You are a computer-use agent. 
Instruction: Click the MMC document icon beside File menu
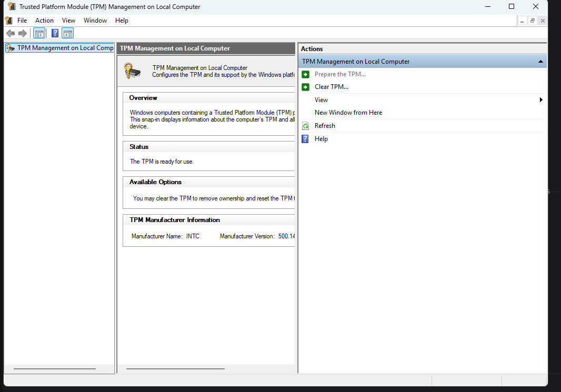point(9,21)
